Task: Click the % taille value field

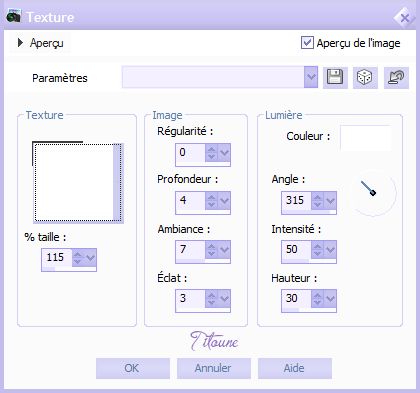Action: click(57, 257)
